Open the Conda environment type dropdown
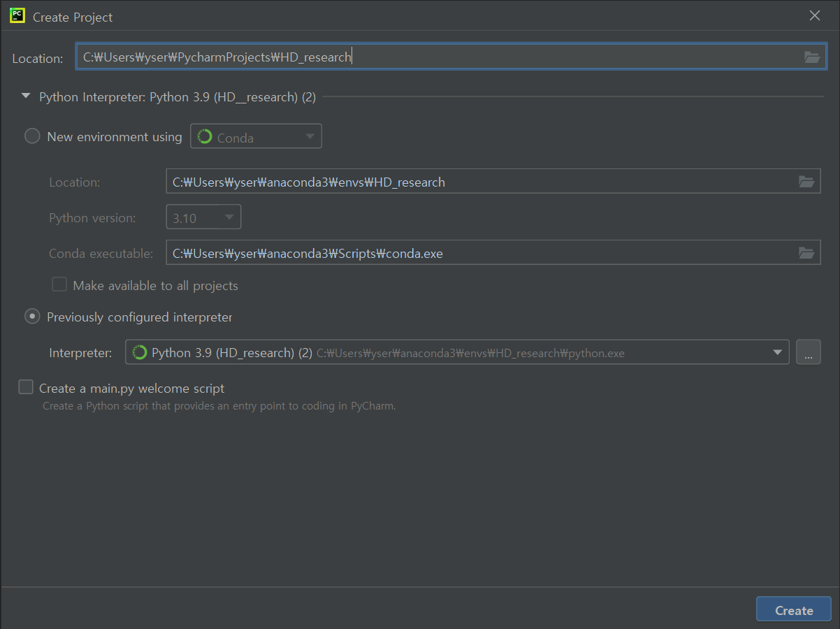840x629 pixels. pos(256,136)
